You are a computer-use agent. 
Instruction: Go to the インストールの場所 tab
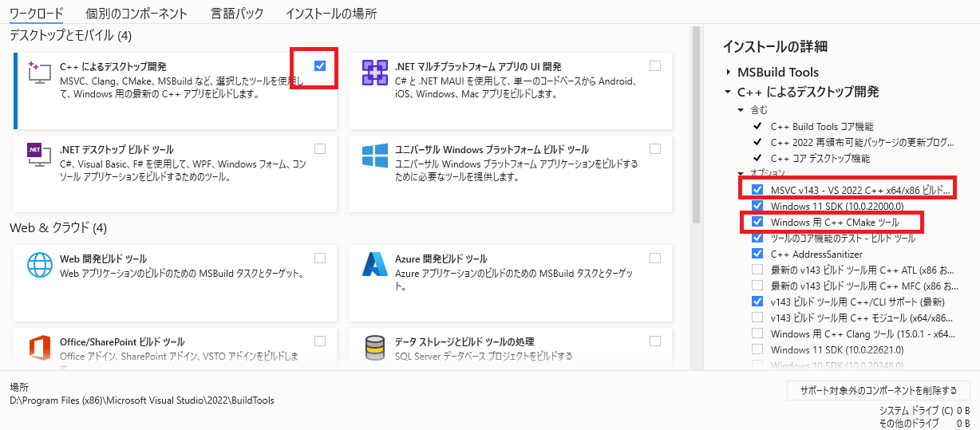point(331,14)
